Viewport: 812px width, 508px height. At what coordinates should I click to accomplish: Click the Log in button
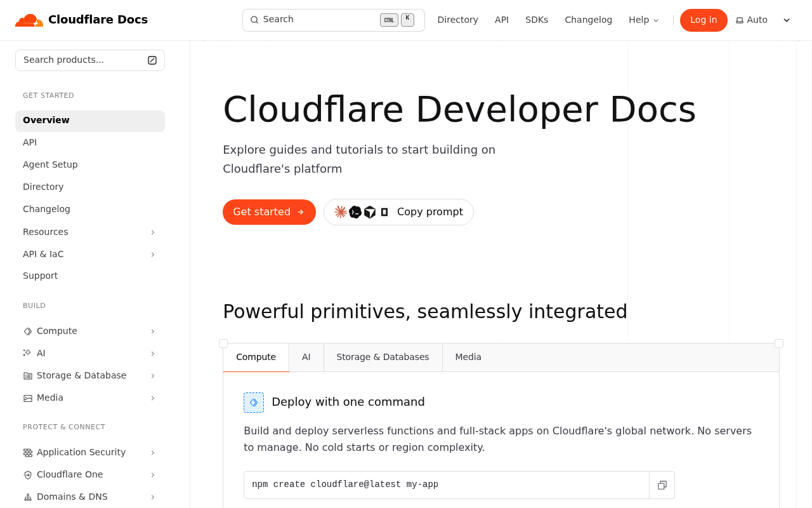[x=704, y=20]
